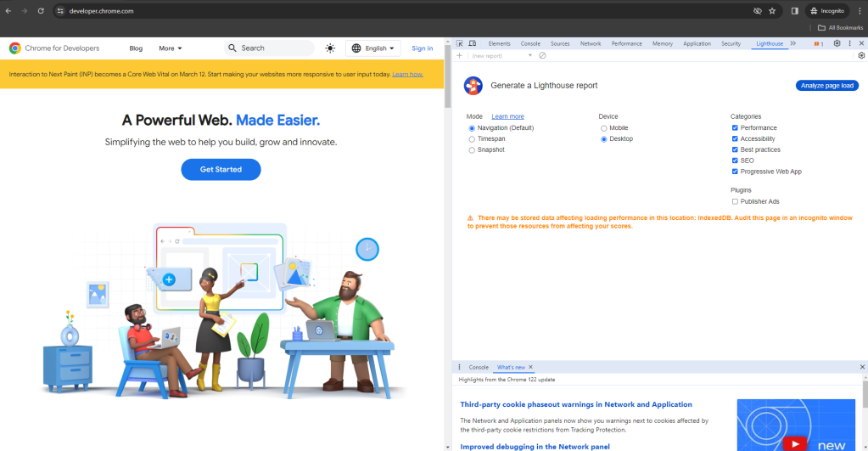This screenshot has height=451, width=868.
Task: Select Timespan mode
Action: [472, 139]
